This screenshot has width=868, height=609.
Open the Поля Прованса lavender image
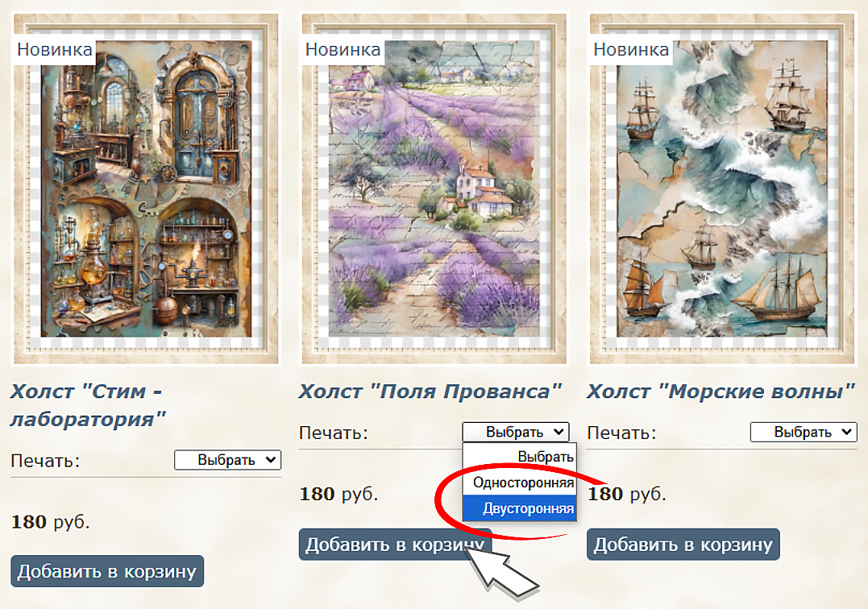(x=434, y=188)
